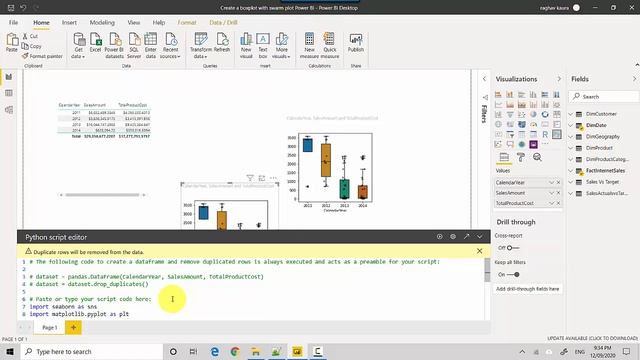The image size is (640, 360).
Task: Run the Python script
Action: point(440,237)
